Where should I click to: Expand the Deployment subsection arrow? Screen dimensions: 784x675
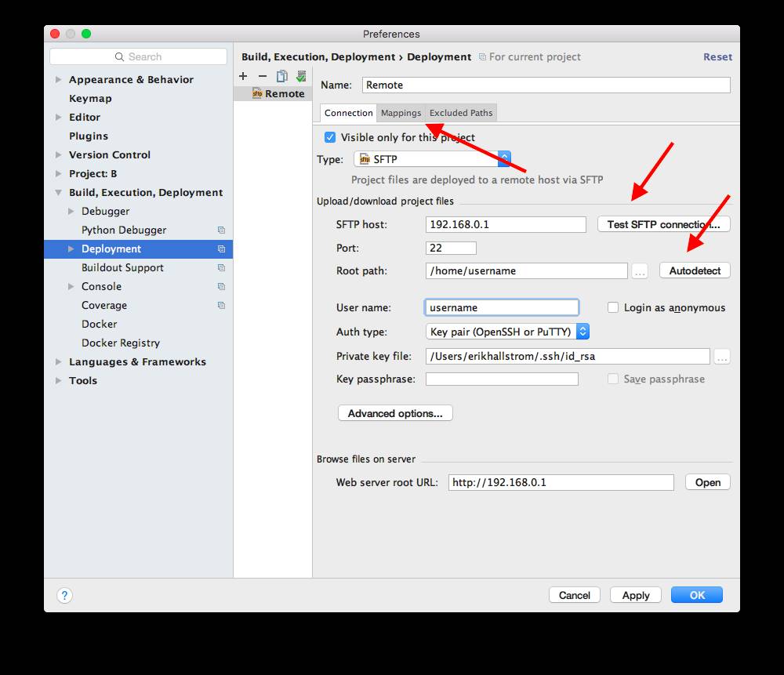coord(71,249)
